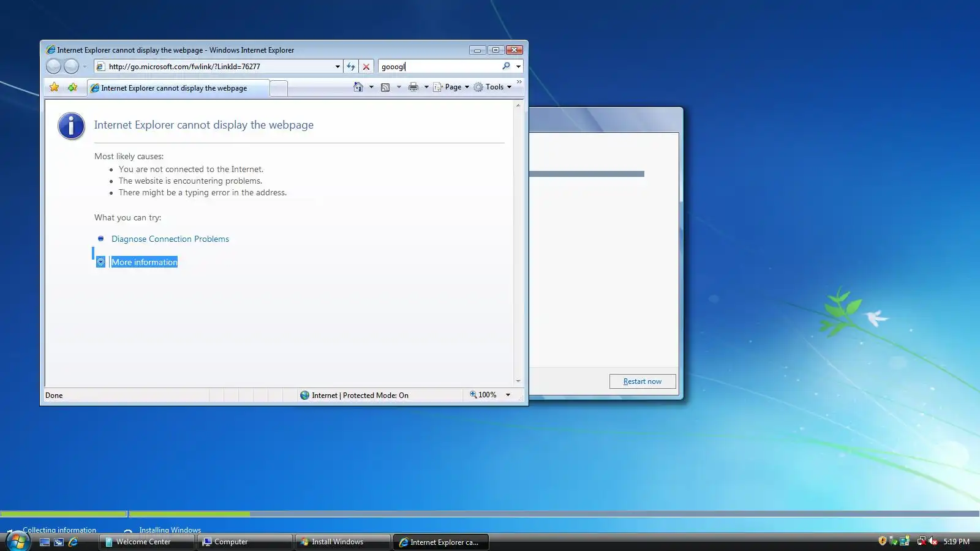Screen dimensions: 980x551
Task: Click the Switch between windows quick launch icon
Action: click(x=59, y=542)
